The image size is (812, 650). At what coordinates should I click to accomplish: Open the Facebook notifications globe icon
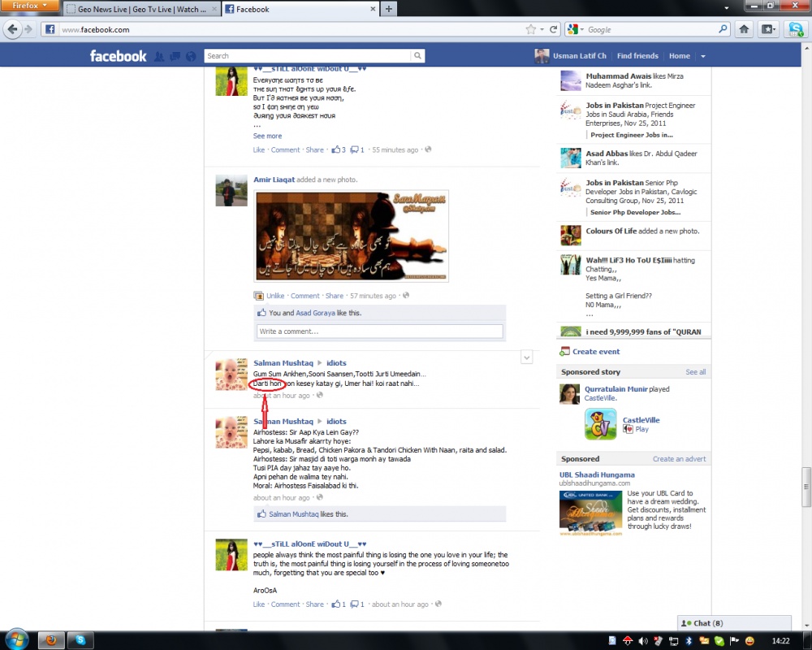pos(191,56)
